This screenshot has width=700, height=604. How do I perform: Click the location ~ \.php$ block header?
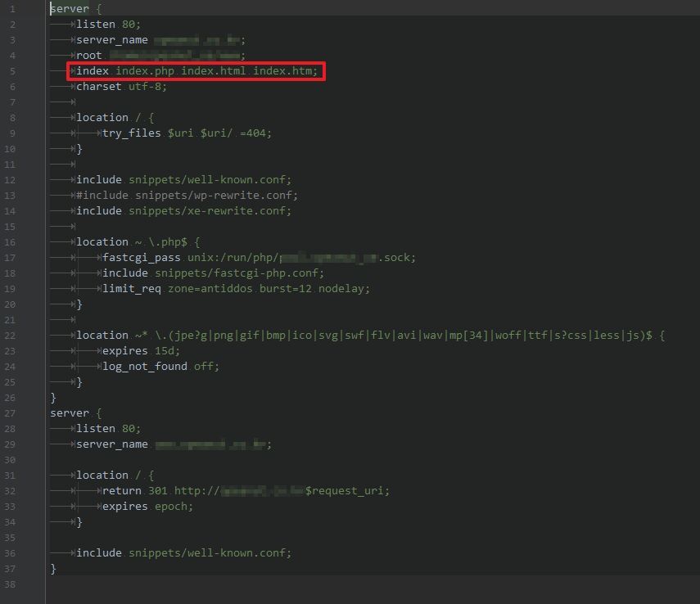(x=138, y=242)
